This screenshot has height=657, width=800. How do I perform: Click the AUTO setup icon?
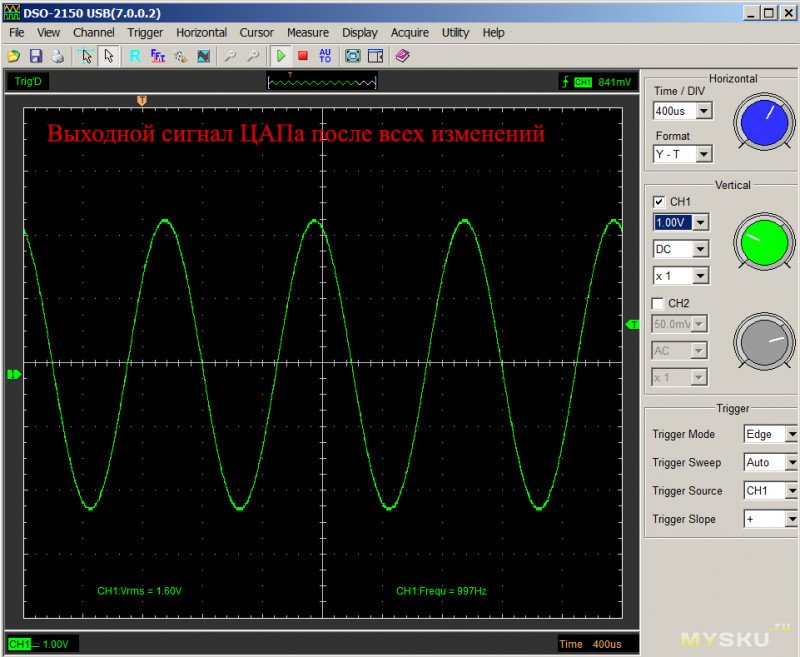tap(325, 57)
